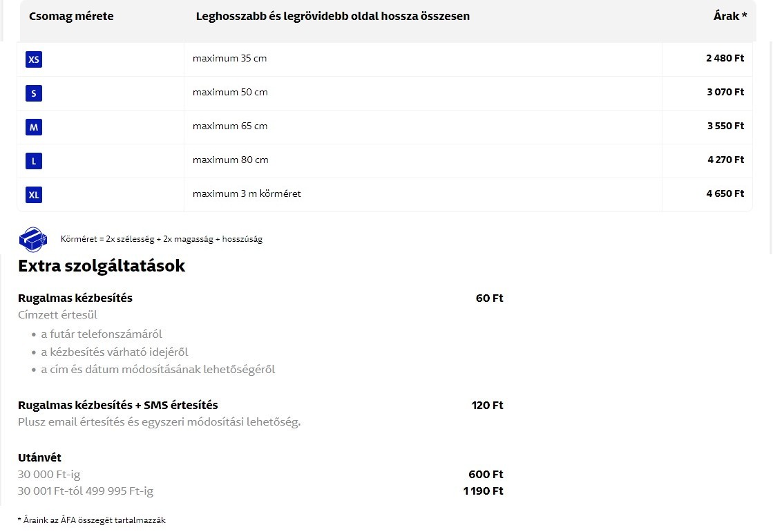The image size is (773, 532).
Task: Click the 'Utánvét' heading
Action: coord(39,457)
